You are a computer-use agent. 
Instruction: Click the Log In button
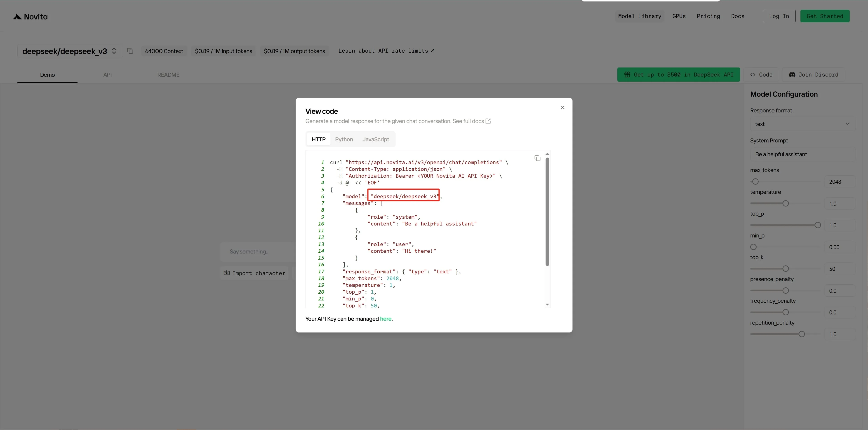click(779, 16)
